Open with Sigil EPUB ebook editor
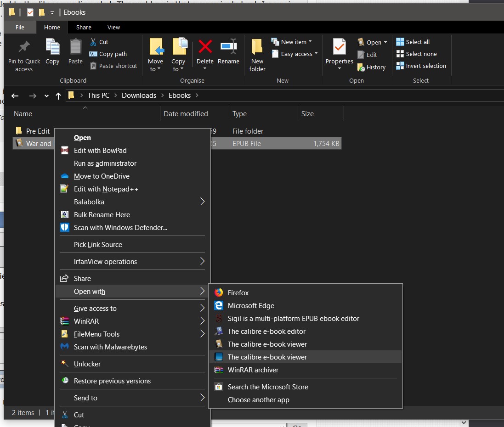 [x=293, y=318]
